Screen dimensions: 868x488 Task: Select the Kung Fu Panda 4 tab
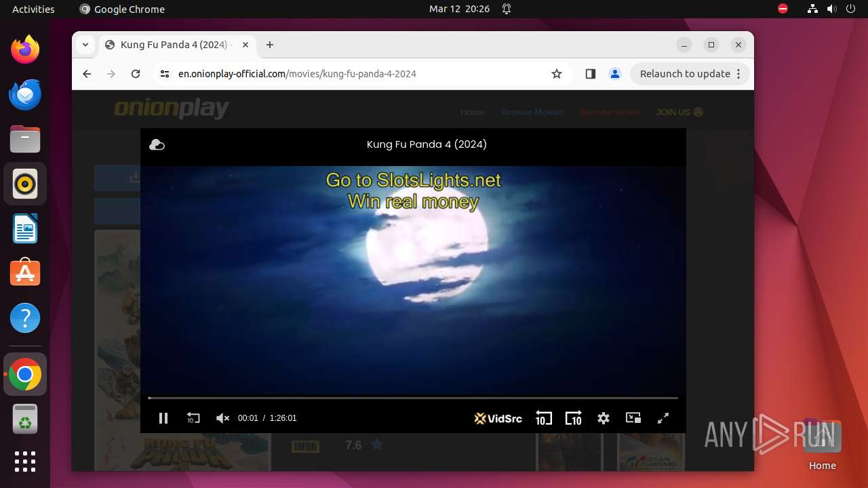[176, 45]
